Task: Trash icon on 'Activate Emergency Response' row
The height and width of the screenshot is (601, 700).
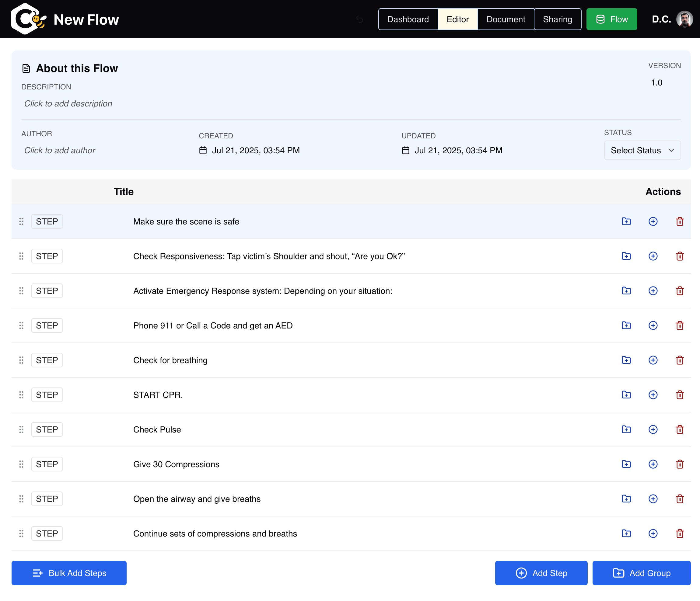Action: click(680, 291)
